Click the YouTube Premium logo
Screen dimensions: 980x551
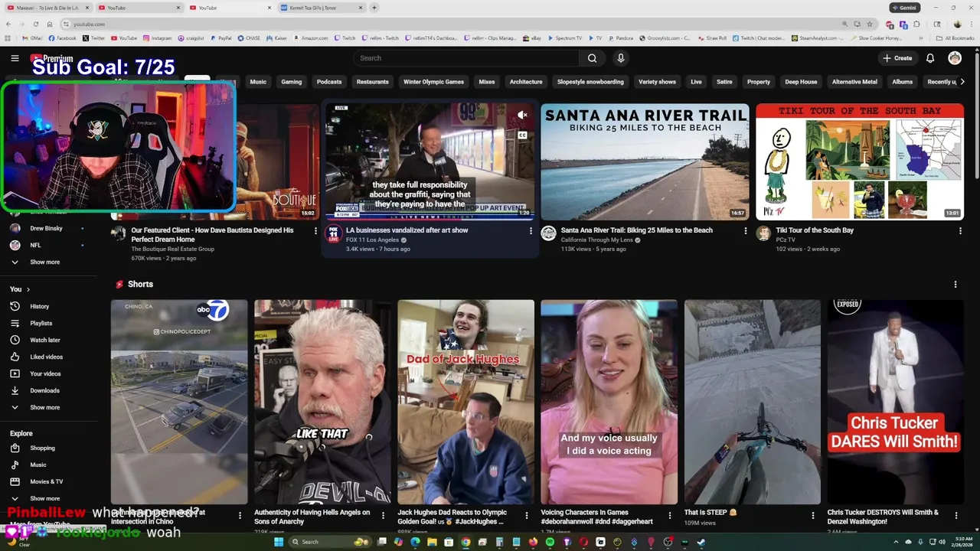pyautogui.click(x=51, y=58)
